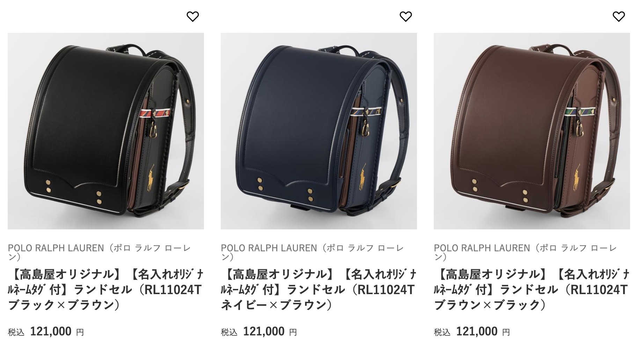The height and width of the screenshot is (349, 644).
Task: Open ブラウン×ブラック randoseru title link
Action: 532,290
